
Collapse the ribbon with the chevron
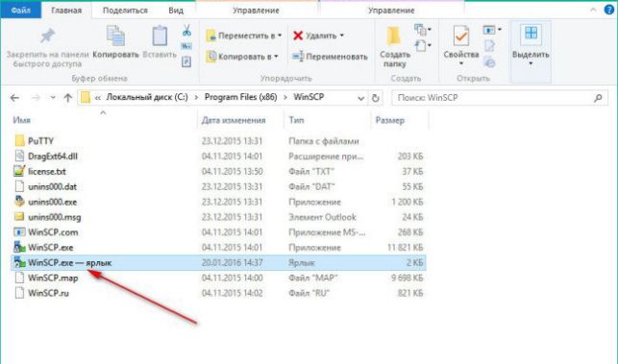click(593, 11)
